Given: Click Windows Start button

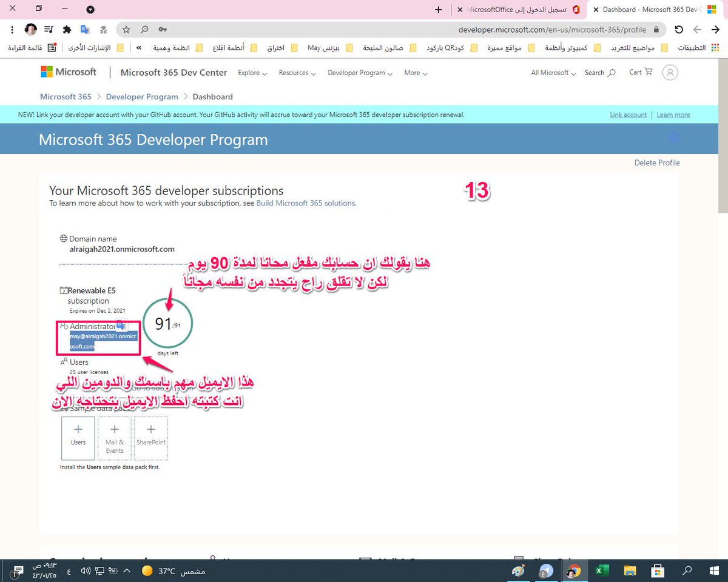Looking at the screenshot, I should tap(714, 570).
